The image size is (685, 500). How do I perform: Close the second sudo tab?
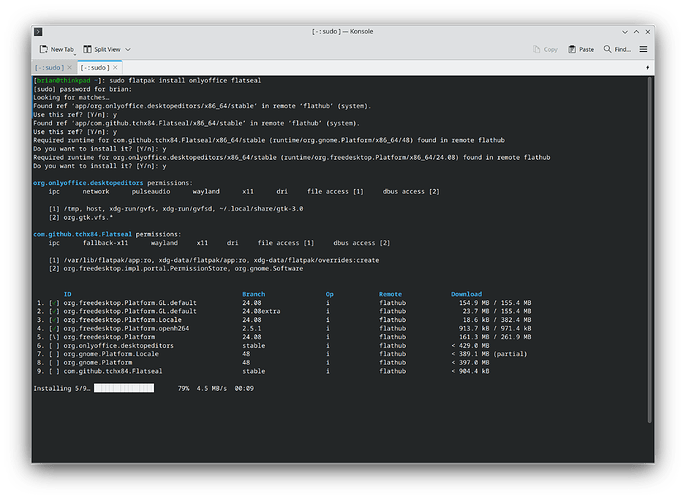[115, 68]
